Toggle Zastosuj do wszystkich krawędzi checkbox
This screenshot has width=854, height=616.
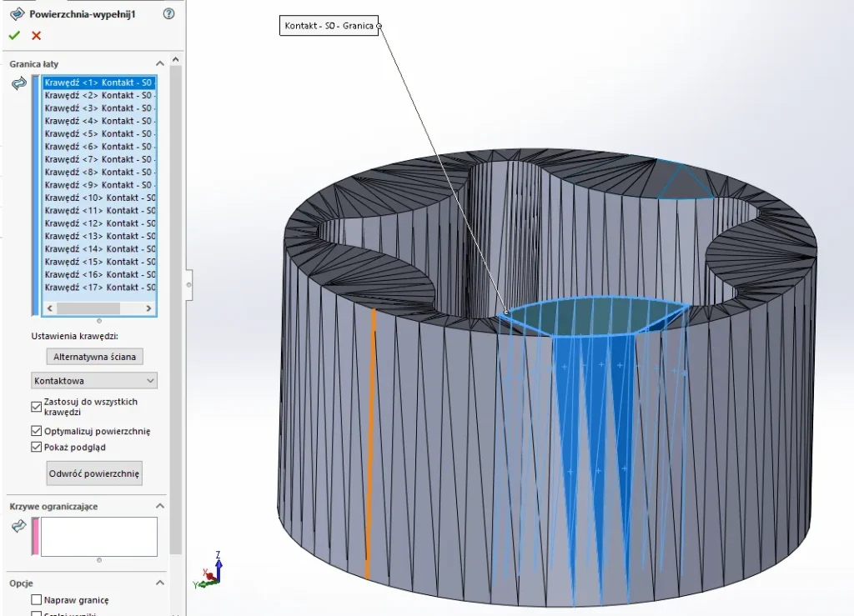pyautogui.click(x=37, y=407)
